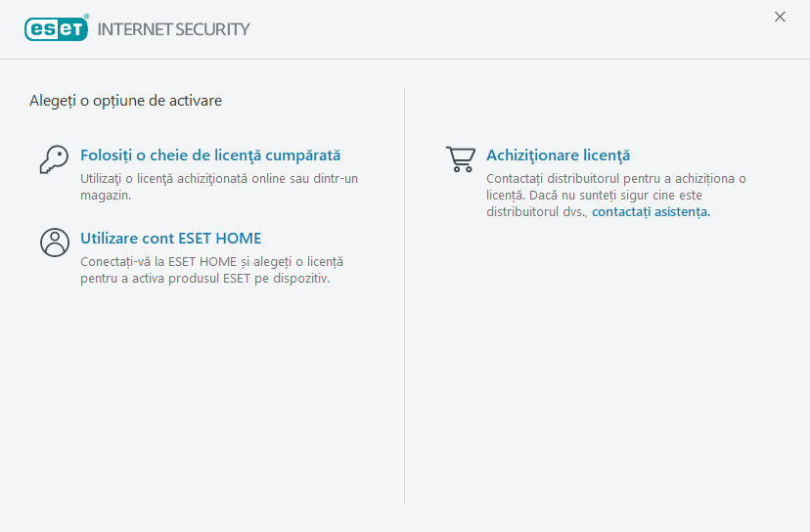This screenshot has width=810, height=532.
Task: Open the 'Achiziționare licență' option
Action: point(558,155)
